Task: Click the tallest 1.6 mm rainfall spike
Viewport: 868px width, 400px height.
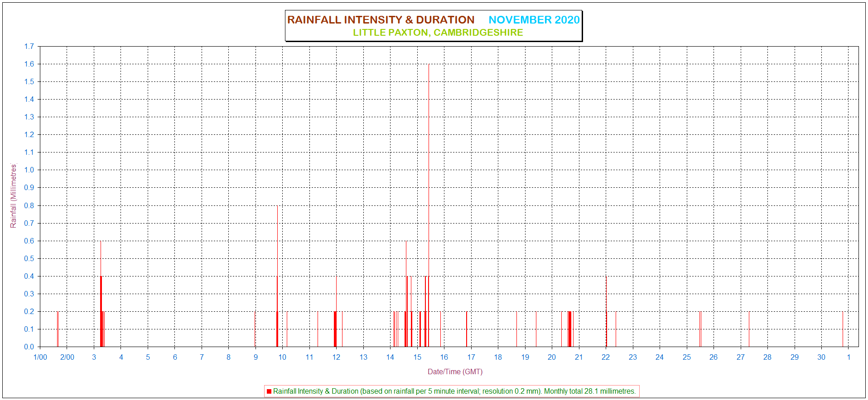Action: [429, 205]
